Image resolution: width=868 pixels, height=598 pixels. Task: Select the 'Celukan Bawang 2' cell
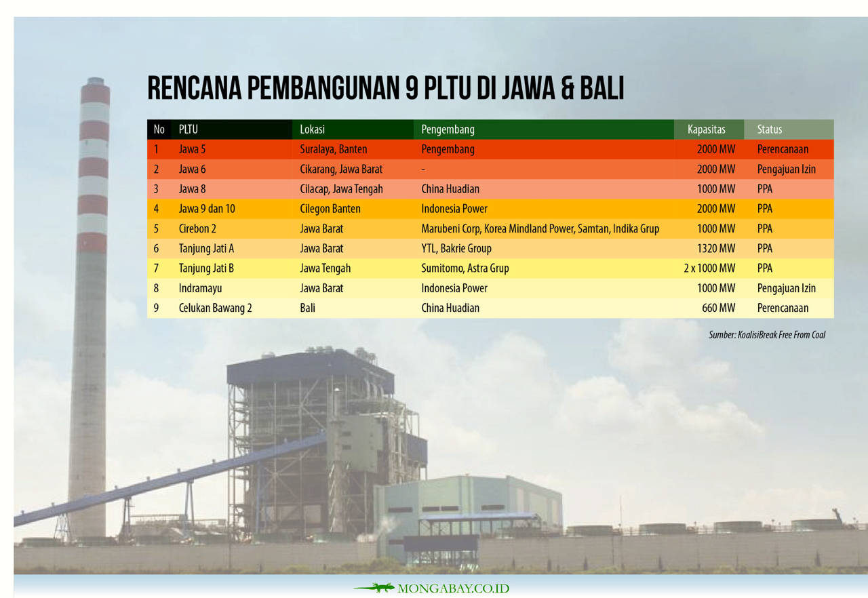point(216,308)
